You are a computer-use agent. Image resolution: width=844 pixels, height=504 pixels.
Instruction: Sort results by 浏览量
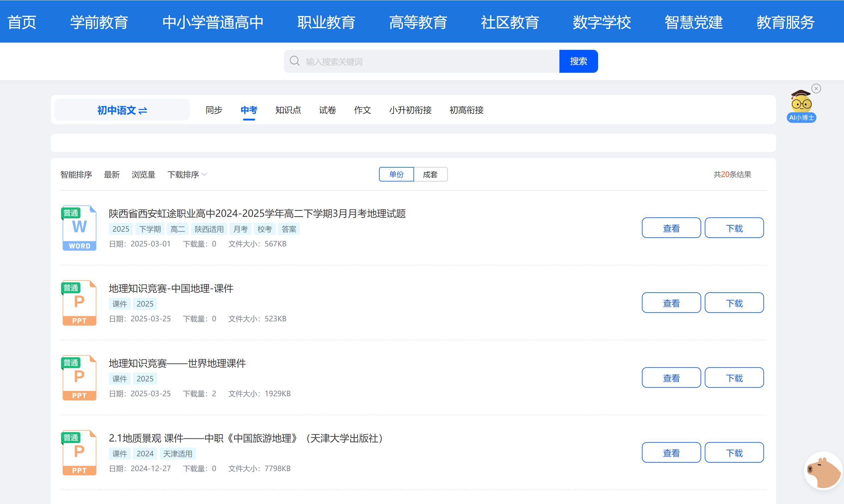(143, 175)
